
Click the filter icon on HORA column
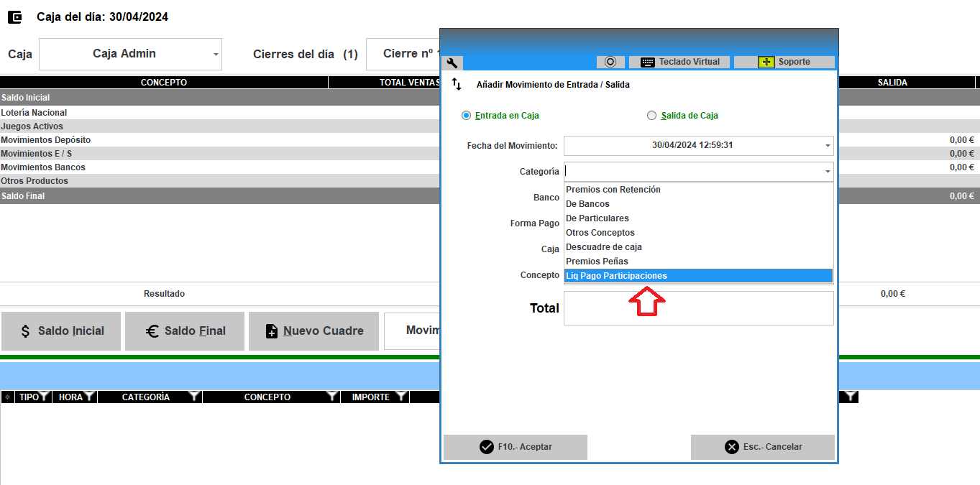pos(89,396)
